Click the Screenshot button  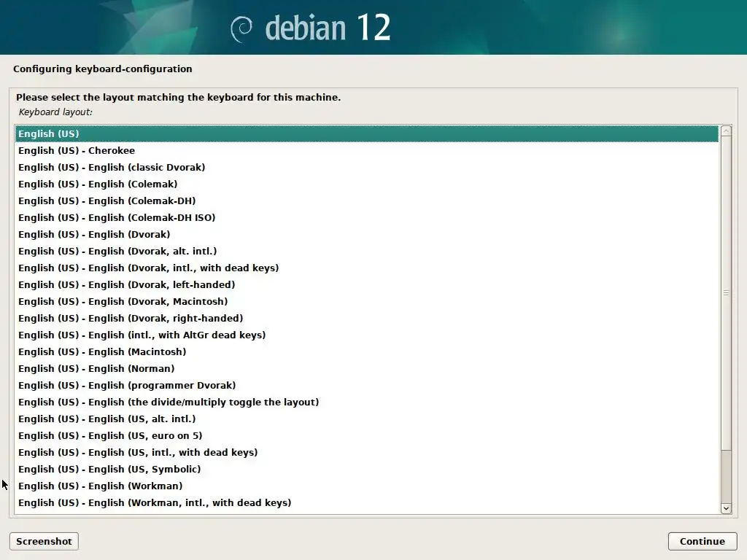44,542
